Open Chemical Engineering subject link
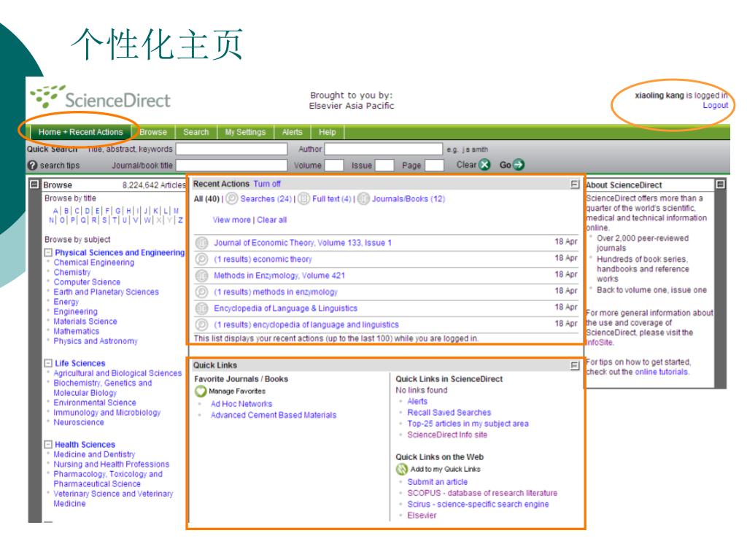Image resolution: width=747 pixels, height=560 pixels. 94,262
